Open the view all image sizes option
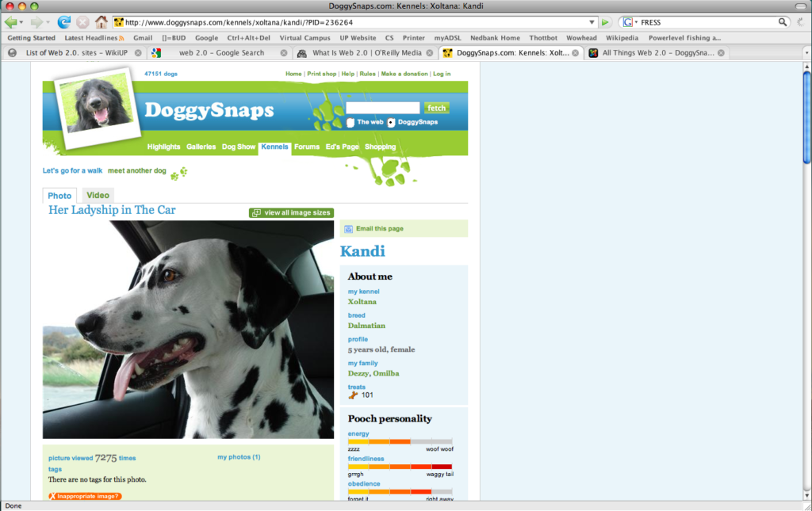 (290, 212)
